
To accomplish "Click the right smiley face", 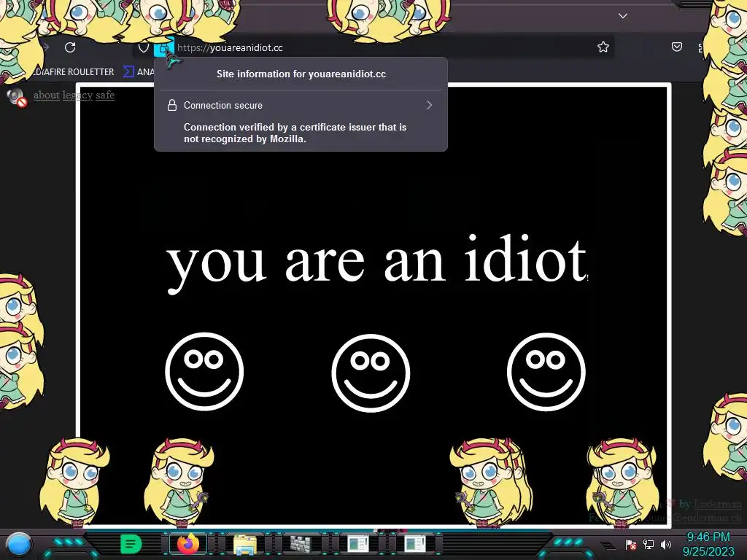I will (x=546, y=371).
